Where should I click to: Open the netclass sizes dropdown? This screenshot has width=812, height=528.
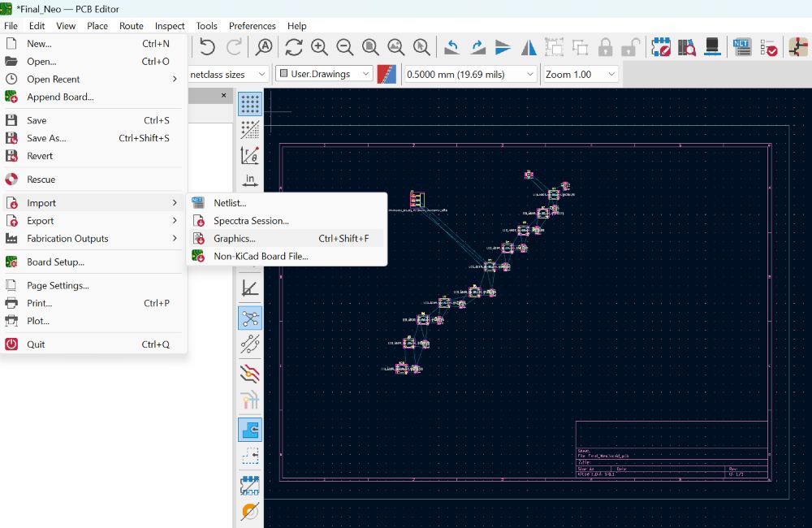tap(228, 74)
